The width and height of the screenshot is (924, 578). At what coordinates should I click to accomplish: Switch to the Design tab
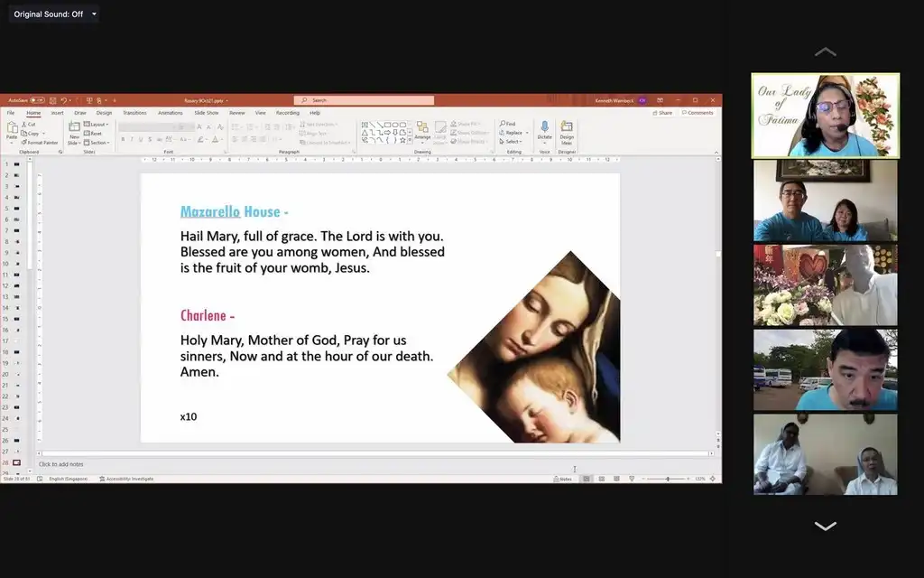pyautogui.click(x=105, y=113)
